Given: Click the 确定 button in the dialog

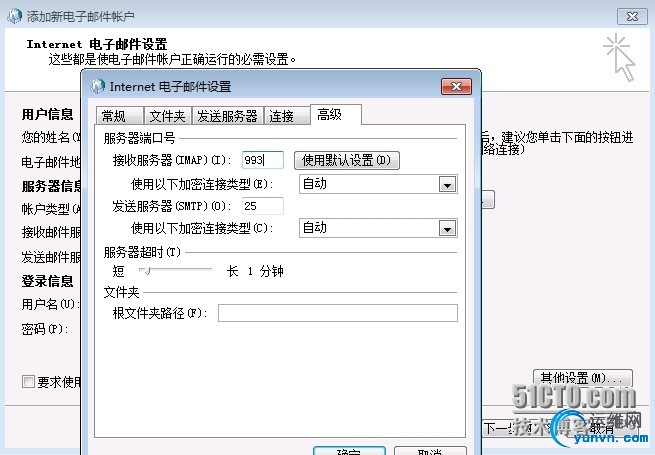Looking at the screenshot, I should 349,451.
